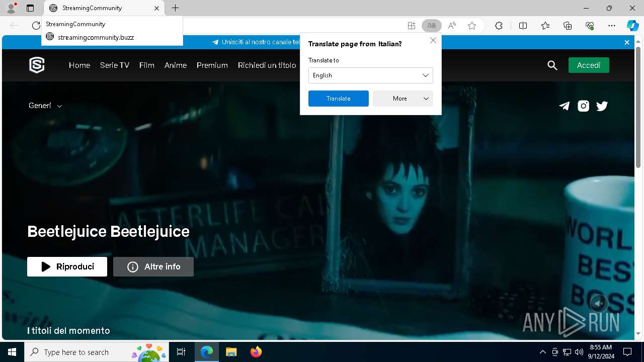This screenshot has width=644, height=362.
Task: Add this page to favorites star
Action: click(x=472, y=26)
